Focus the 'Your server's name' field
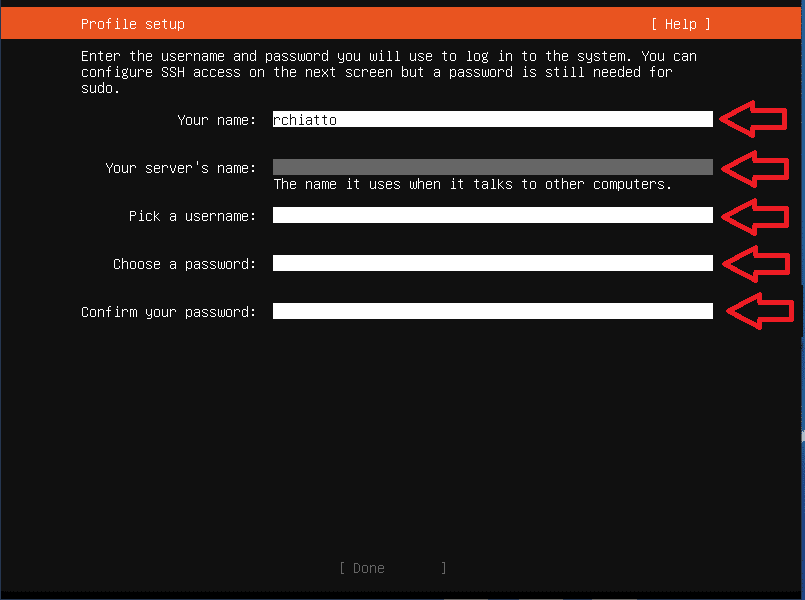The image size is (805, 600). coord(492,167)
